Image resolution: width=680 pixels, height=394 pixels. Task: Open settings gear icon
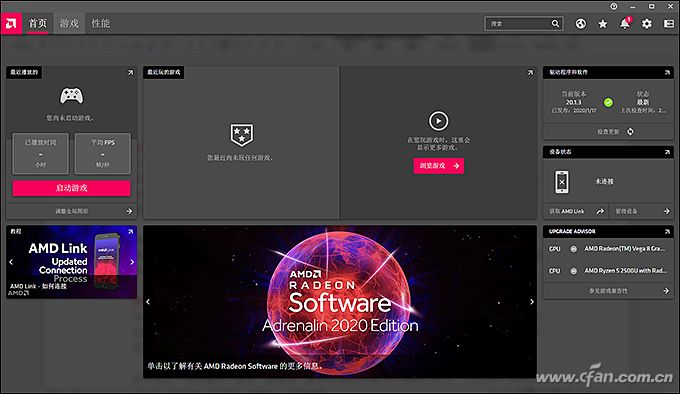click(647, 24)
